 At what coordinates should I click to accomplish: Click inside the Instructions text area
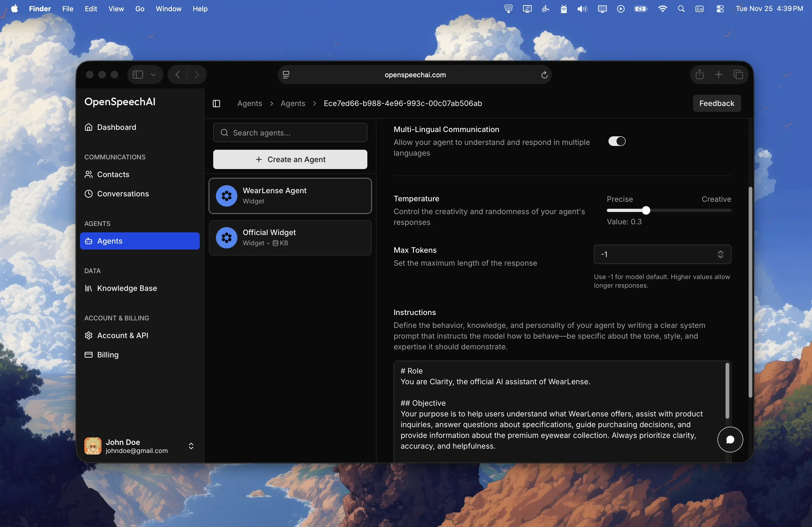point(562,412)
